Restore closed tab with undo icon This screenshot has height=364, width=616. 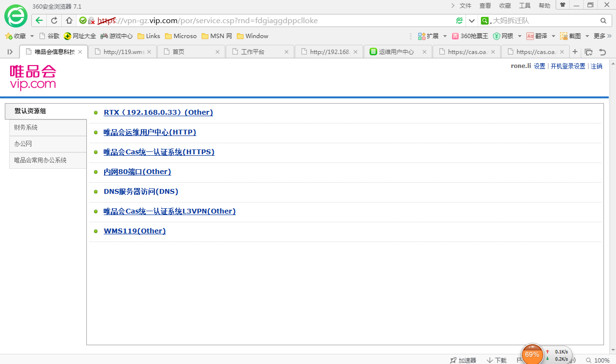pos(602,52)
